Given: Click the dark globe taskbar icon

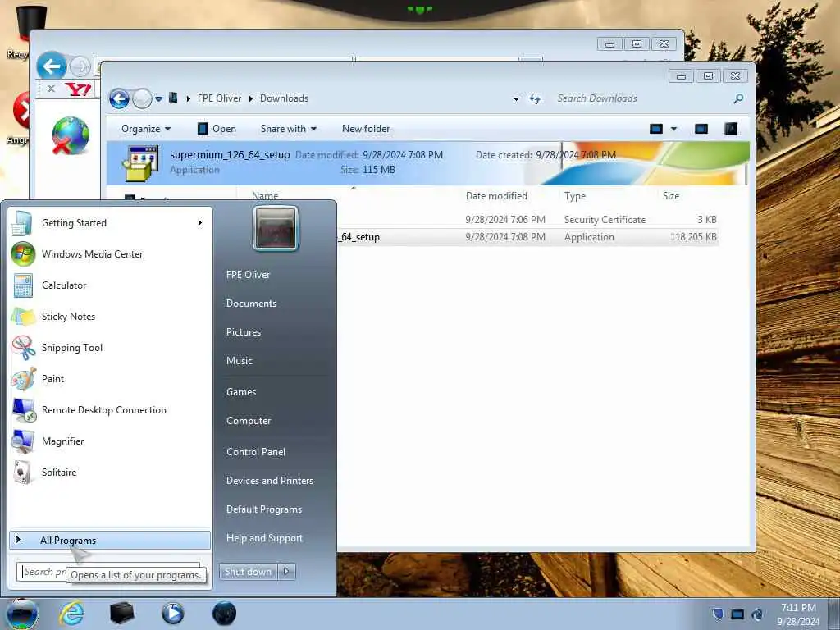Looking at the screenshot, I should [x=224, y=614].
